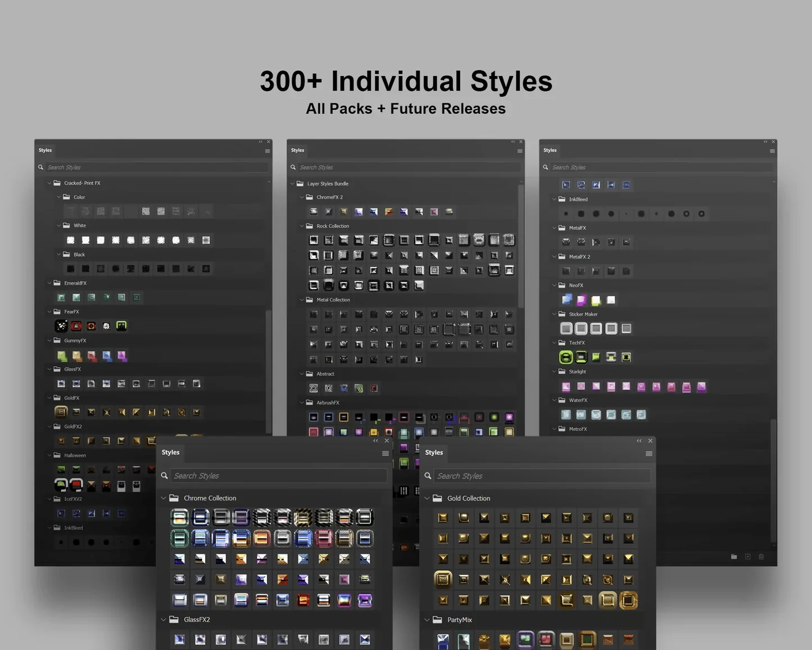Open the Gold Collection panel menu icon
This screenshot has width=812, height=650.
649,453
